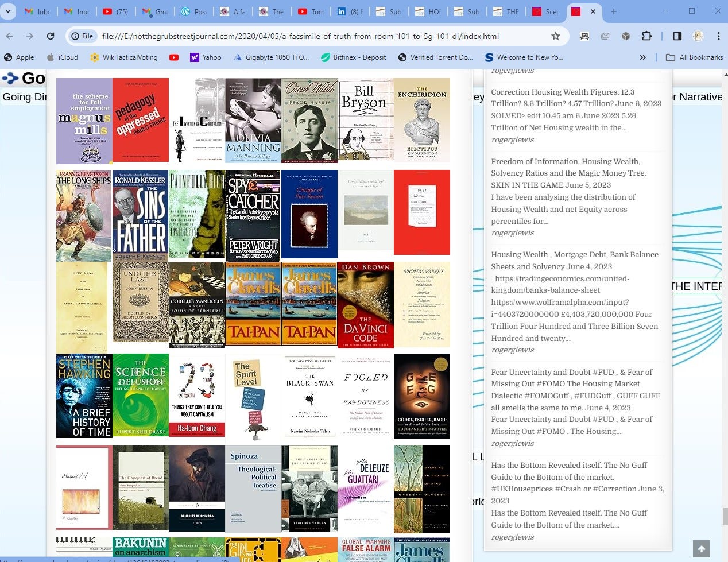Click the File site info chip
728x562 pixels.
click(82, 36)
